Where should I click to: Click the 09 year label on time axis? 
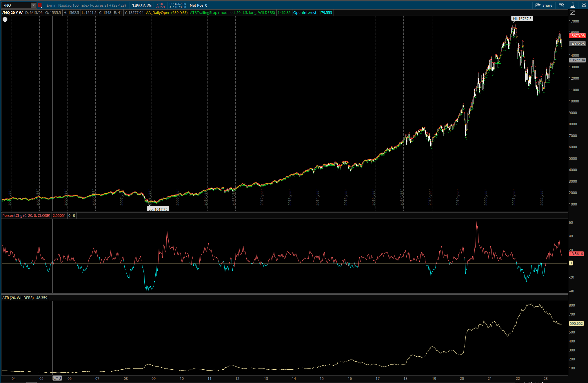coord(154,378)
